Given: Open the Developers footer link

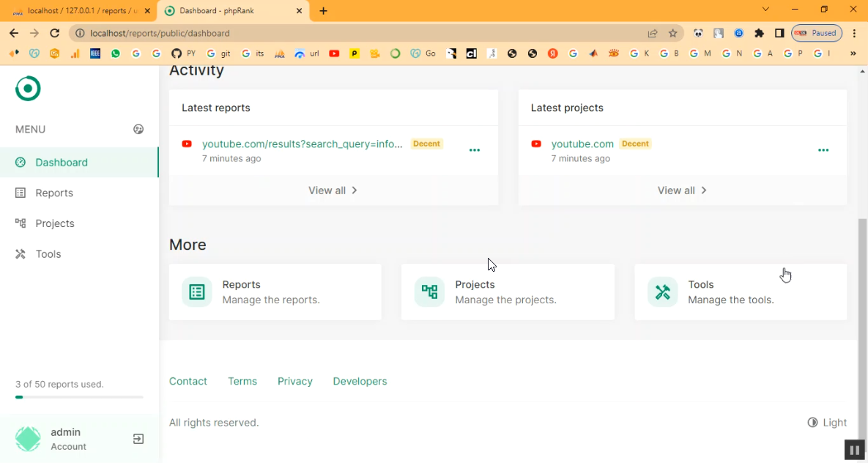Looking at the screenshot, I should (360, 381).
